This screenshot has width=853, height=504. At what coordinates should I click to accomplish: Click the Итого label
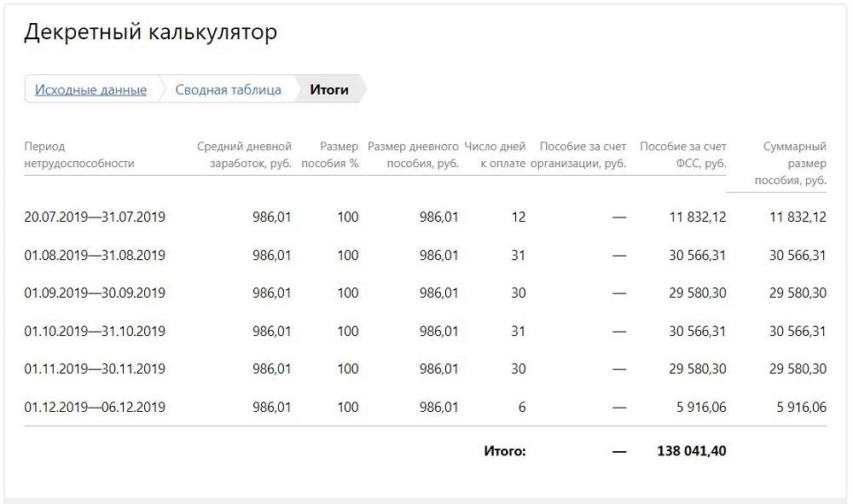pos(505,451)
